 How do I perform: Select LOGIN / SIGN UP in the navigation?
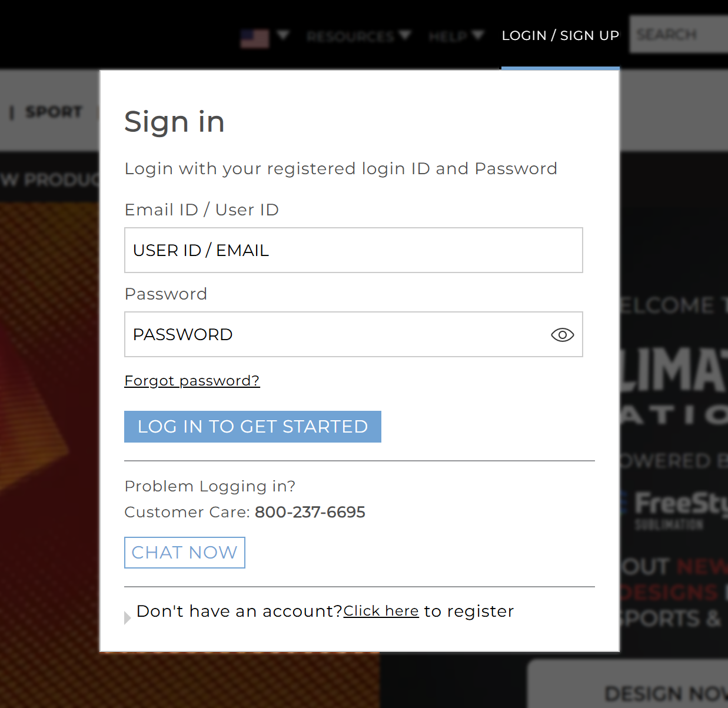pos(560,35)
